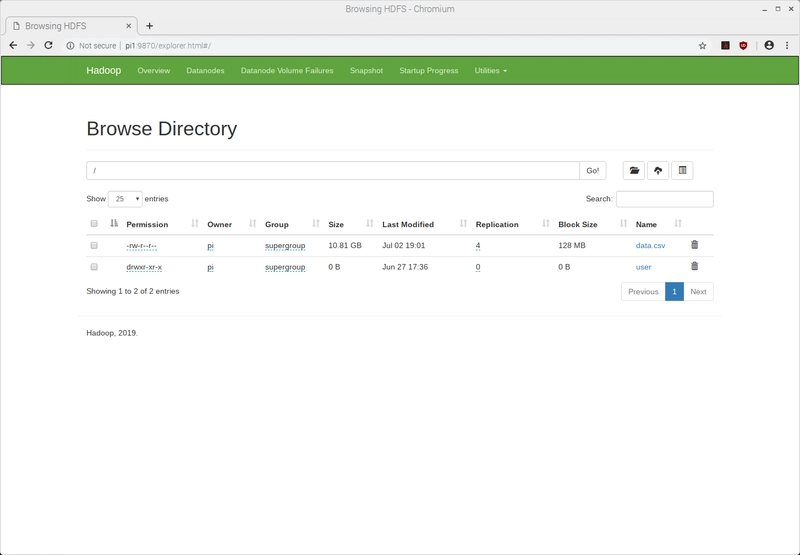The width and height of the screenshot is (800, 555).
Task: Minimize the Chromium window
Action: click(764, 9)
